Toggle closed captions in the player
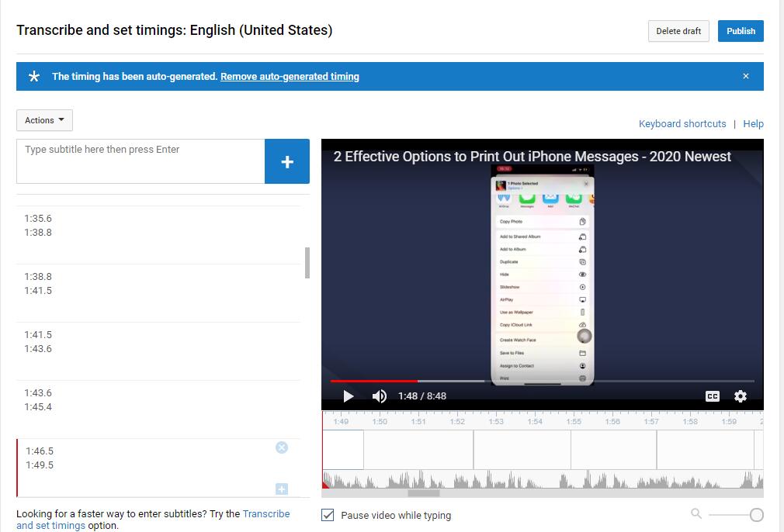Screen dimensions: 784x532 tap(713, 396)
